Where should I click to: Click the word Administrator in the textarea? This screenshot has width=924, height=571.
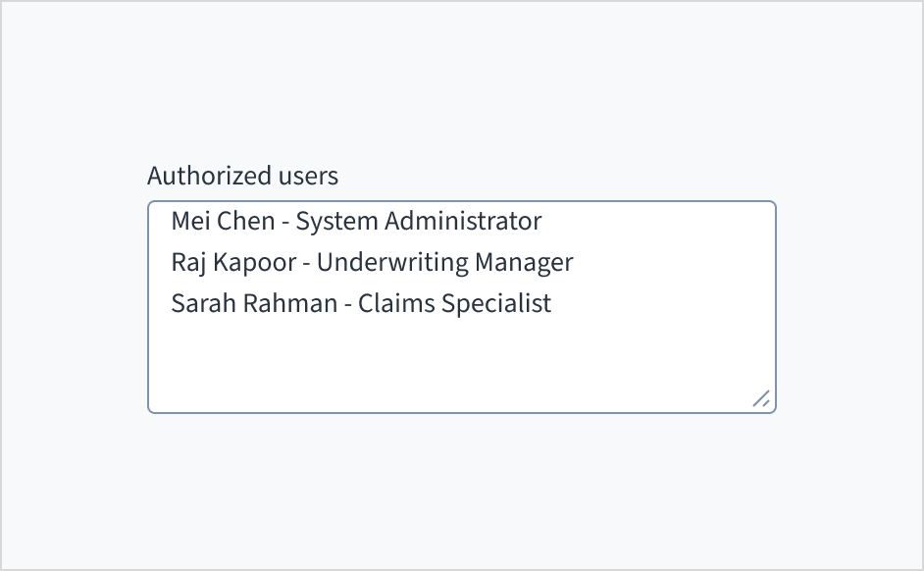462,221
